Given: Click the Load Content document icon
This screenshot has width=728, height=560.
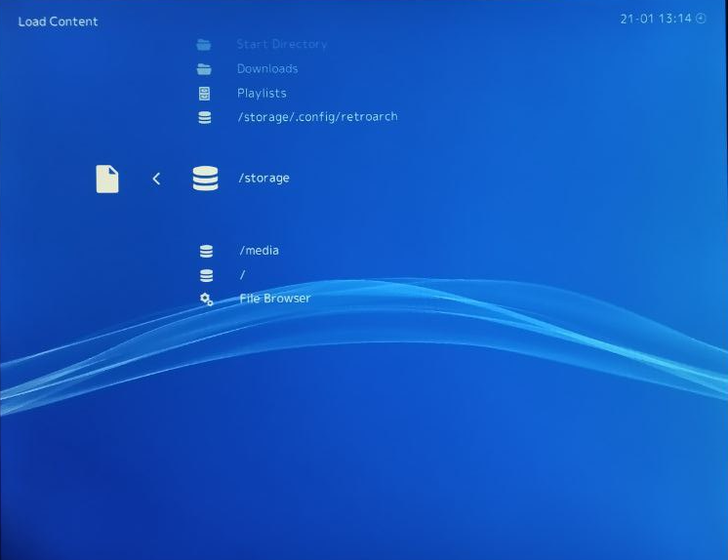Looking at the screenshot, I should 107,179.
